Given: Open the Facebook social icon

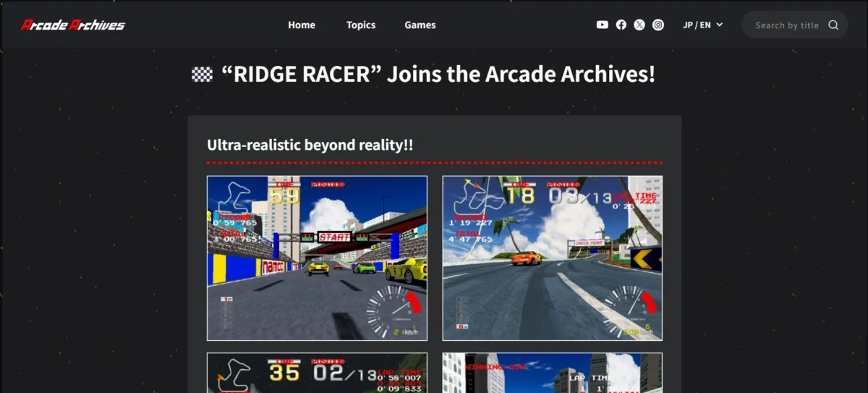Looking at the screenshot, I should click(621, 25).
